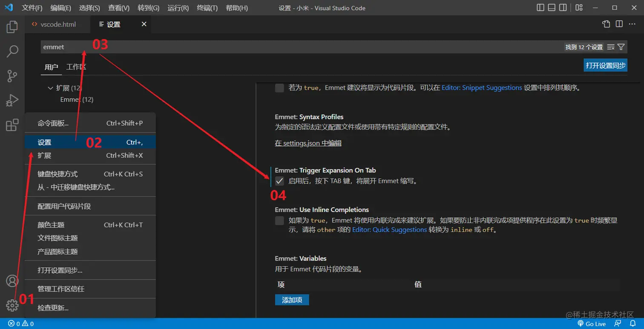644x329 pixels.
Task: Click errors and warnings count in status bar
Action: tap(21, 324)
